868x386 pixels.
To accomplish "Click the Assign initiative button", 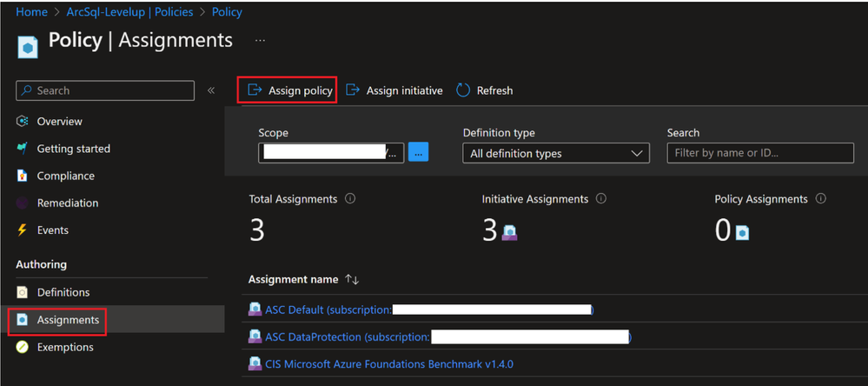I will click(x=394, y=90).
